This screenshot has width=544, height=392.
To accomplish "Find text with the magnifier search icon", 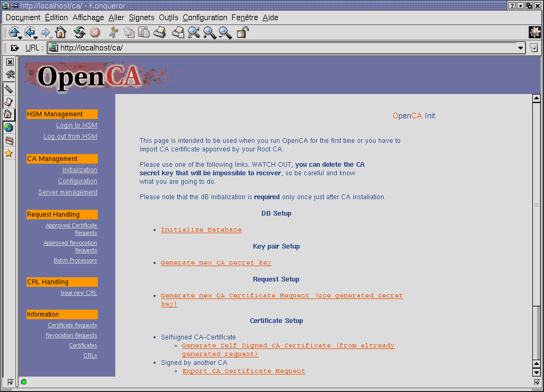I will (194, 32).
